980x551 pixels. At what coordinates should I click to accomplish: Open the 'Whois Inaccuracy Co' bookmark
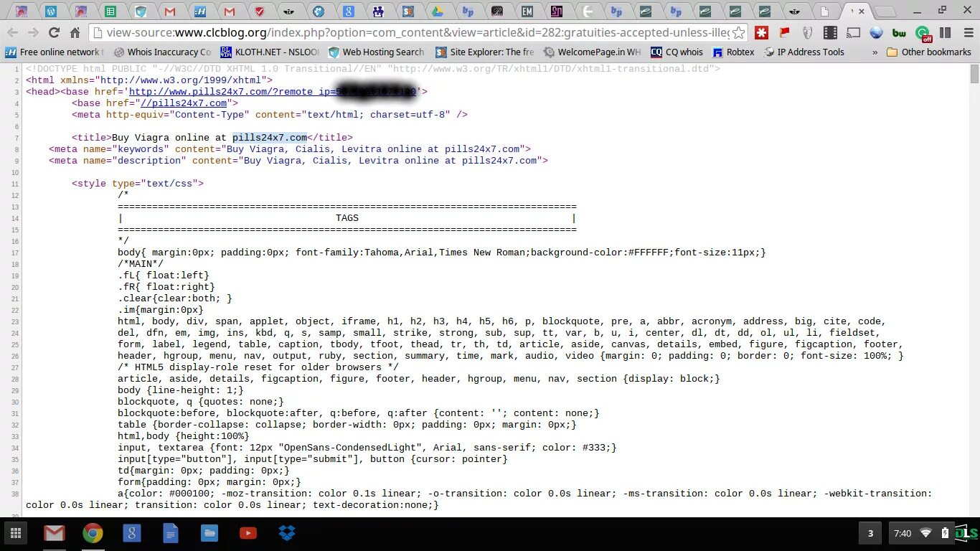[x=163, y=52]
